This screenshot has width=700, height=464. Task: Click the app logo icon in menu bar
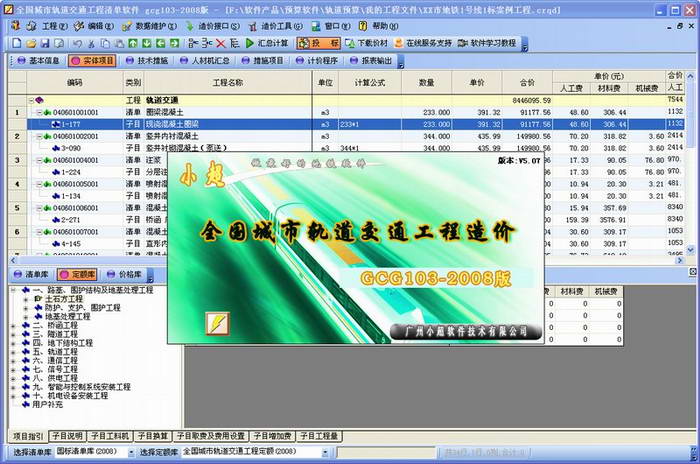point(16,26)
